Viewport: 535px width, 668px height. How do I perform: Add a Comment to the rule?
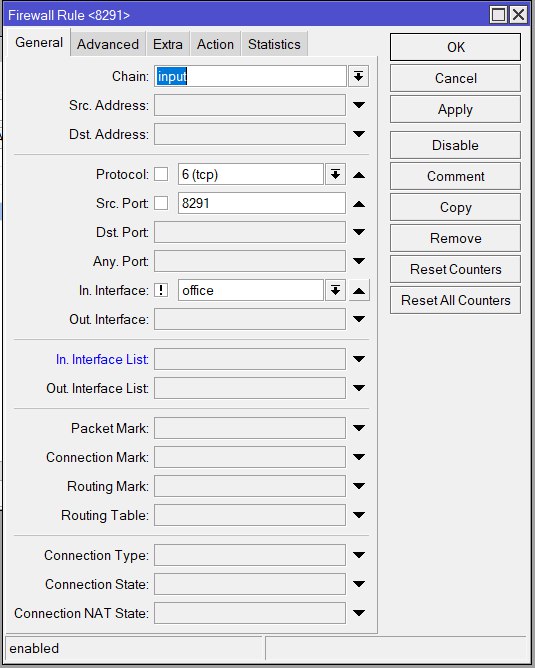click(455, 176)
